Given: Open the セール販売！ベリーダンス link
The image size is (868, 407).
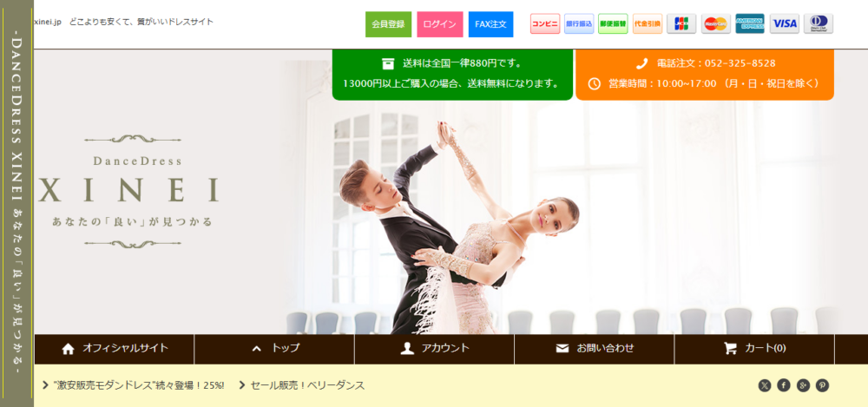Looking at the screenshot, I should click(x=307, y=385).
